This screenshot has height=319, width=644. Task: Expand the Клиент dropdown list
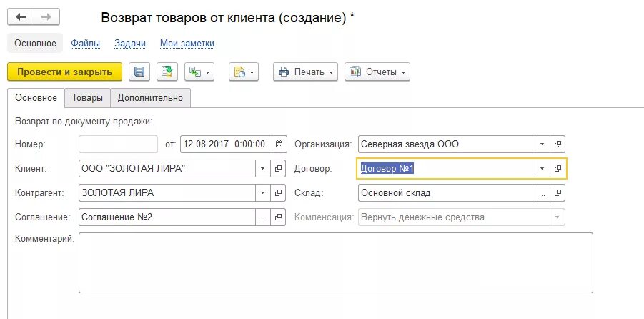point(263,169)
